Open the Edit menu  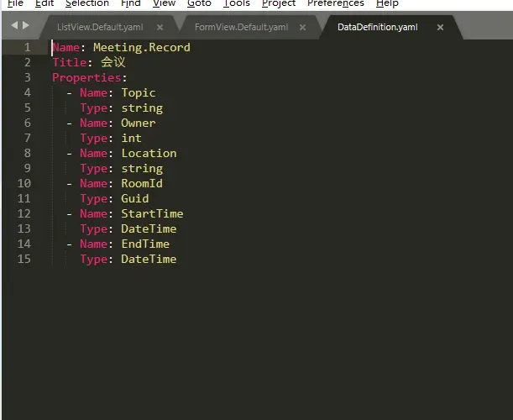(x=44, y=3)
